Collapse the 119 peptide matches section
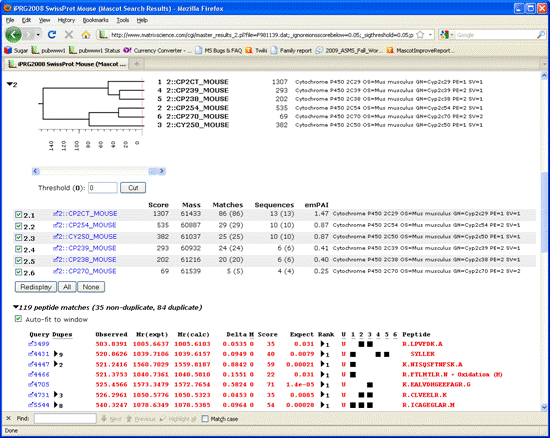 (15, 307)
